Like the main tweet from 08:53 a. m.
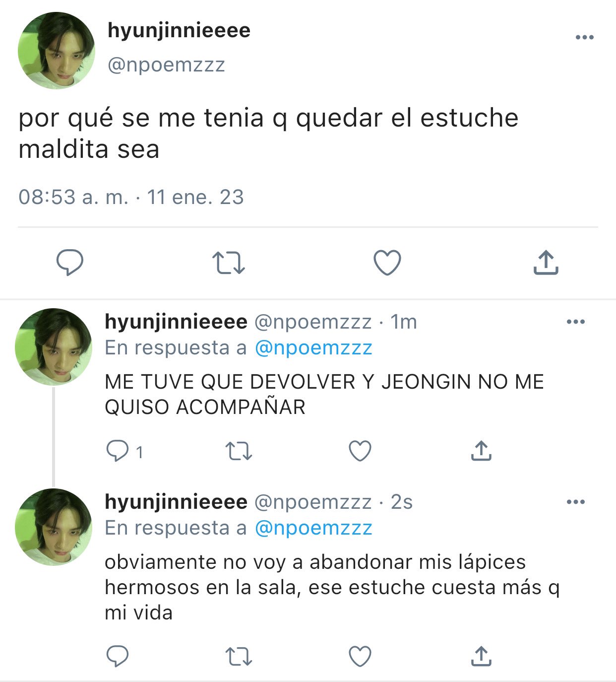The height and width of the screenshot is (682, 616). pyautogui.click(x=387, y=263)
